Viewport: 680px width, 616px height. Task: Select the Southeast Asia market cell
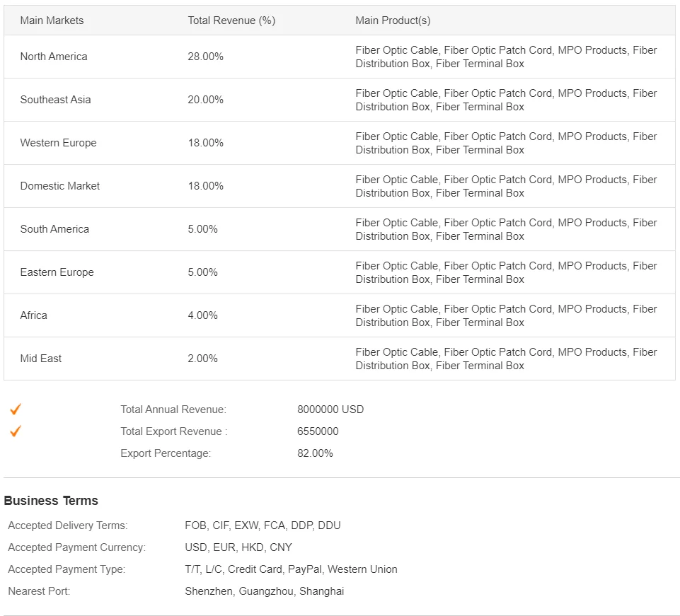[55, 100]
